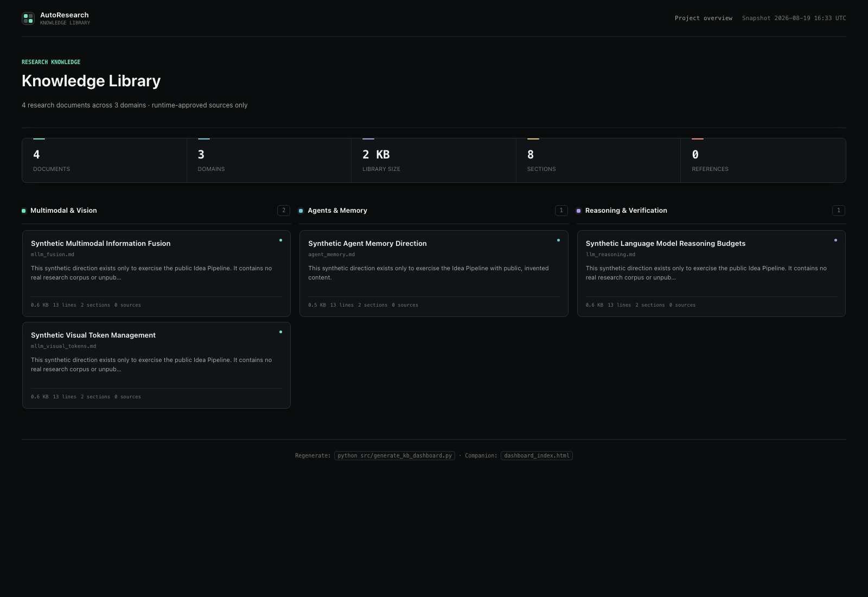Open the Synthetic Agent Memory Direction card
868x597 pixels.
tap(434, 274)
